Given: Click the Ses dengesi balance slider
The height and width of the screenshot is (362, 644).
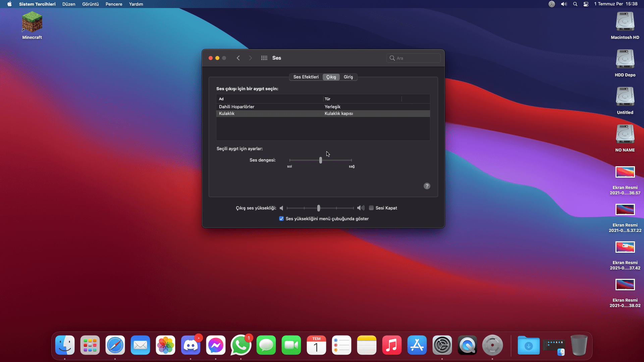Looking at the screenshot, I should 321,160.
